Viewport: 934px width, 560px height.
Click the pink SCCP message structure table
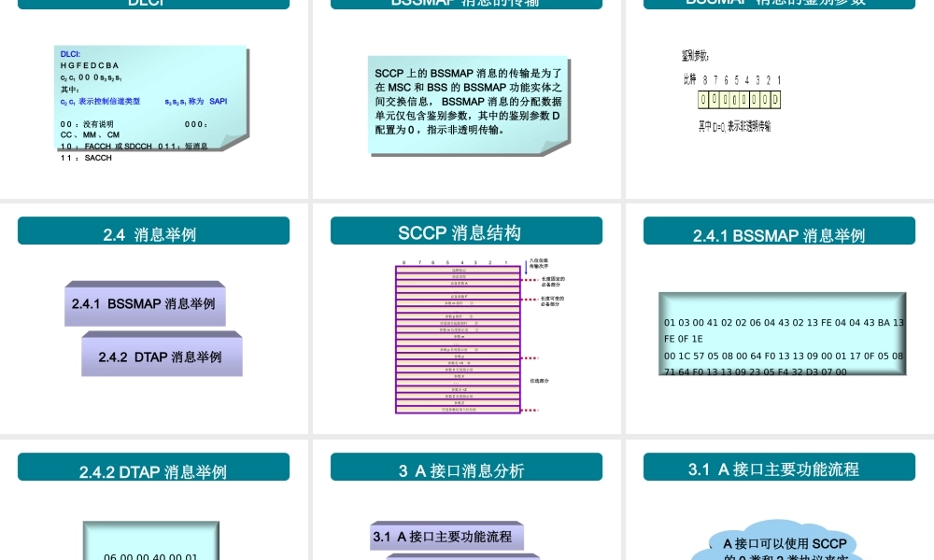click(458, 339)
